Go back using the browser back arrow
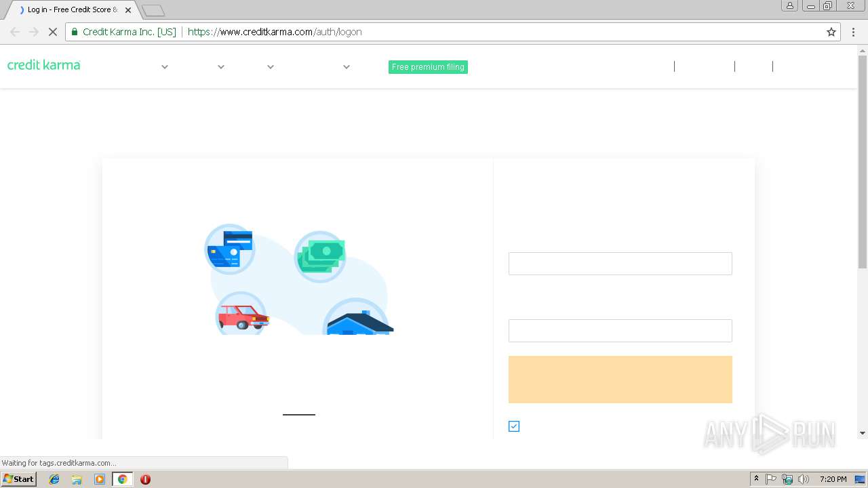Screen dimensions: 868x488 coord(15,32)
